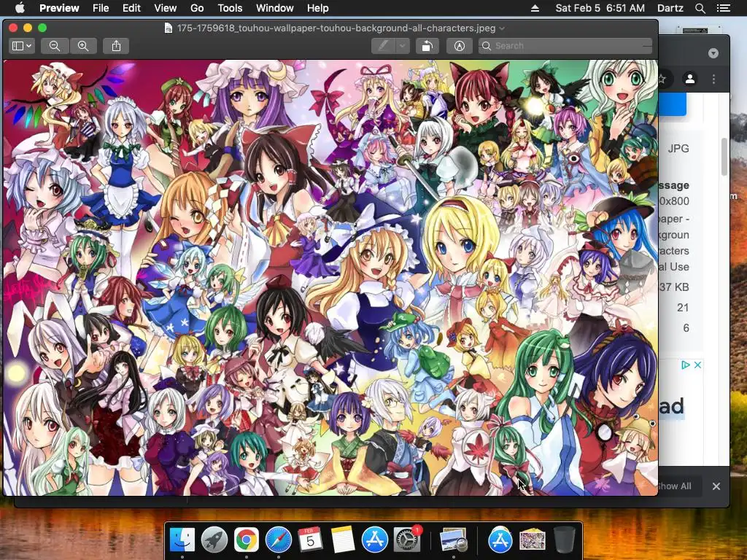Open Chrome three-dot menu
This screenshot has width=747, height=560.
click(x=713, y=79)
